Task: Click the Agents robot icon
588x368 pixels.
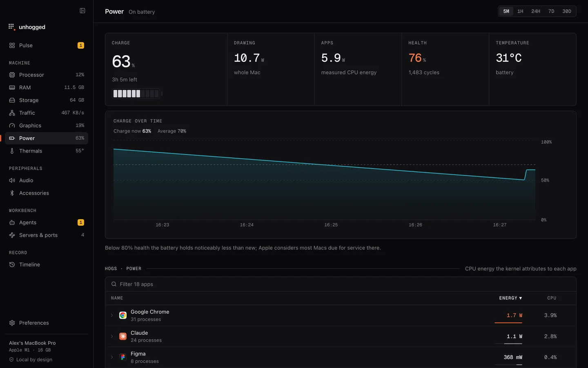Action: 12,222
